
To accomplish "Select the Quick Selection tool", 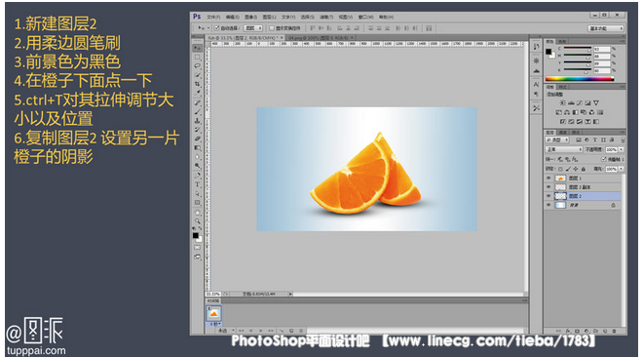I will coord(198,75).
